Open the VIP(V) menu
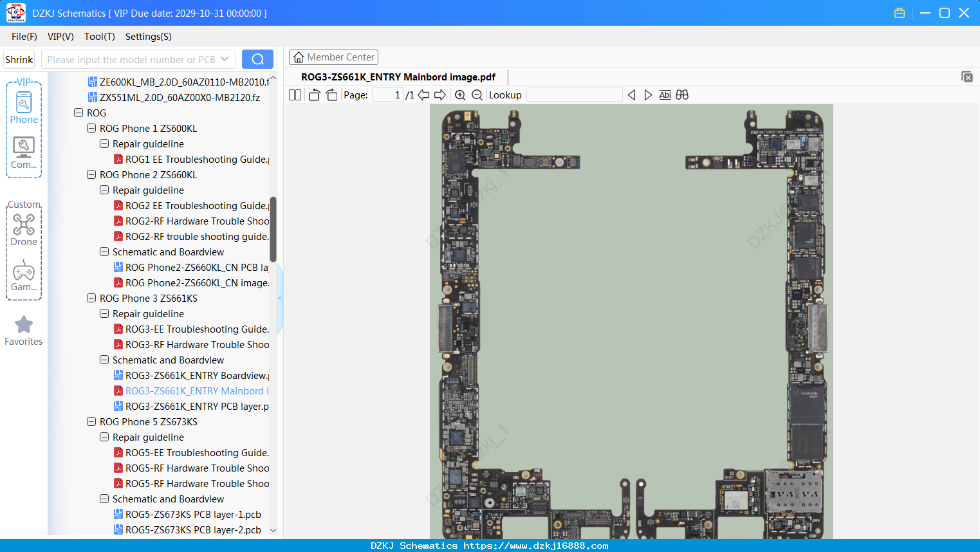 click(x=60, y=37)
